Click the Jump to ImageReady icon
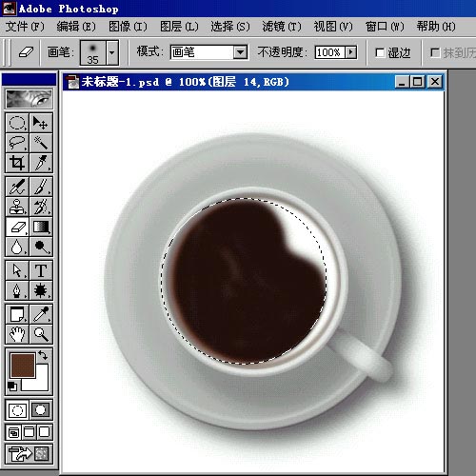Image resolution: width=476 pixels, height=476 pixels. pos(29,454)
